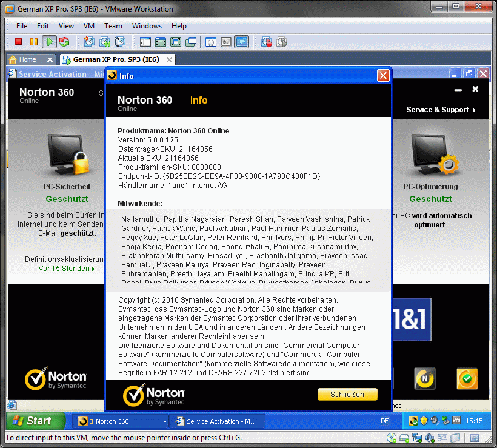
Task: Click the DE language indicator
Action: [x=385, y=421]
